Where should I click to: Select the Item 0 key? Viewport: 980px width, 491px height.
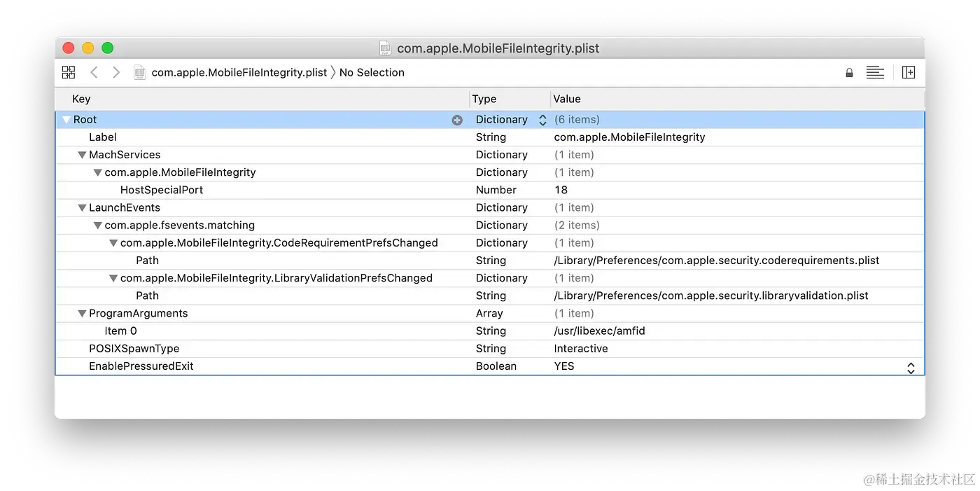[x=121, y=331]
